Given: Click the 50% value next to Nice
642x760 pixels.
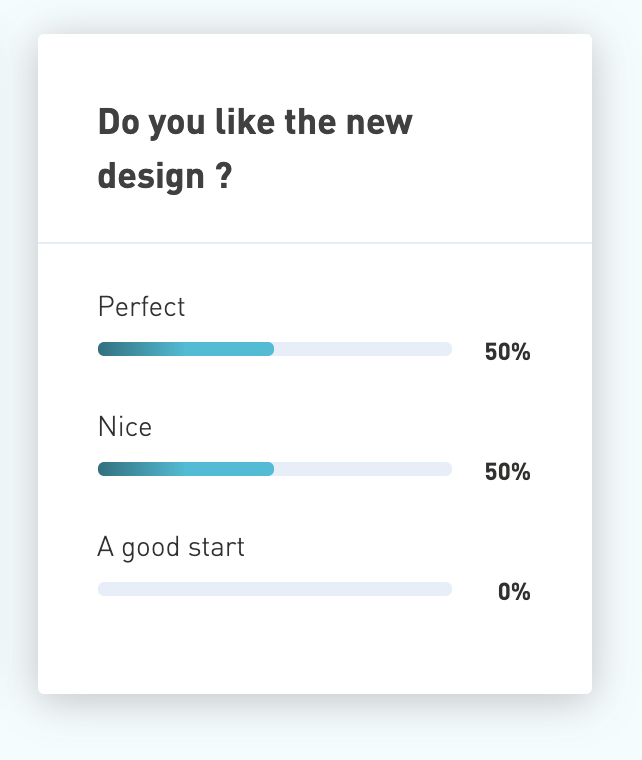Looking at the screenshot, I should (x=507, y=472).
